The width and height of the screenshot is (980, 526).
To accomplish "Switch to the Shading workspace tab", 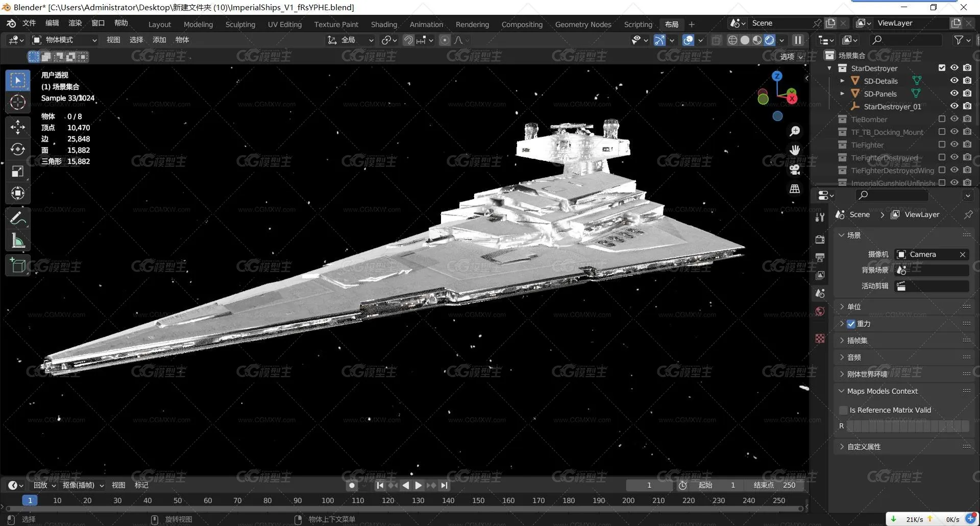I will pyautogui.click(x=384, y=24).
